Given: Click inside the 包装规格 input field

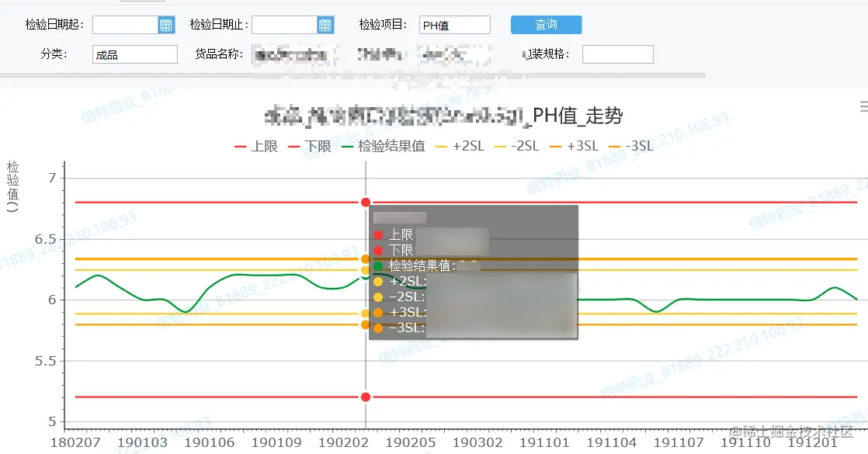Looking at the screenshot, I should click(x=618, y=54).
